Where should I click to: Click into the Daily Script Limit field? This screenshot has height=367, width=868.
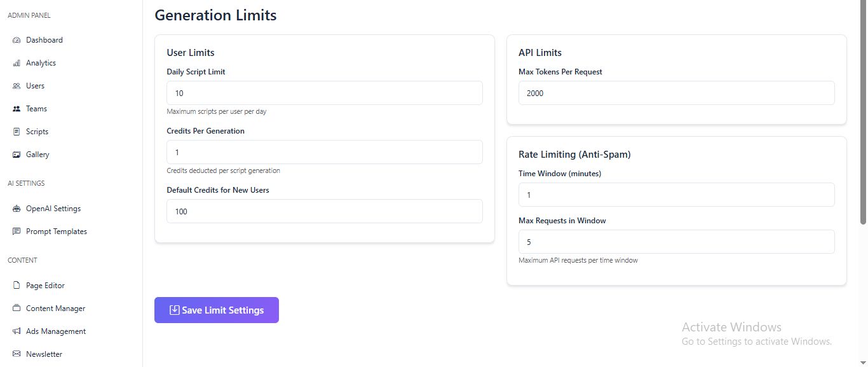point(324,93)
